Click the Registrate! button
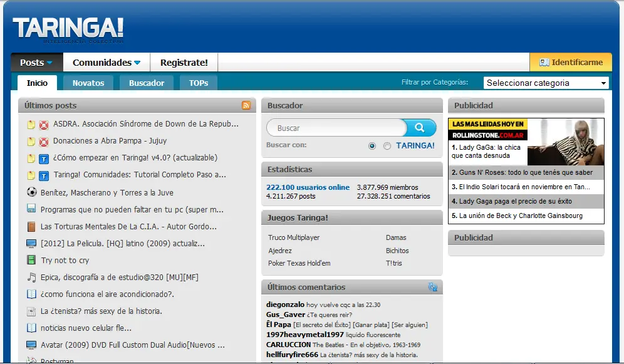624x364 pixels. coord(184,63)
